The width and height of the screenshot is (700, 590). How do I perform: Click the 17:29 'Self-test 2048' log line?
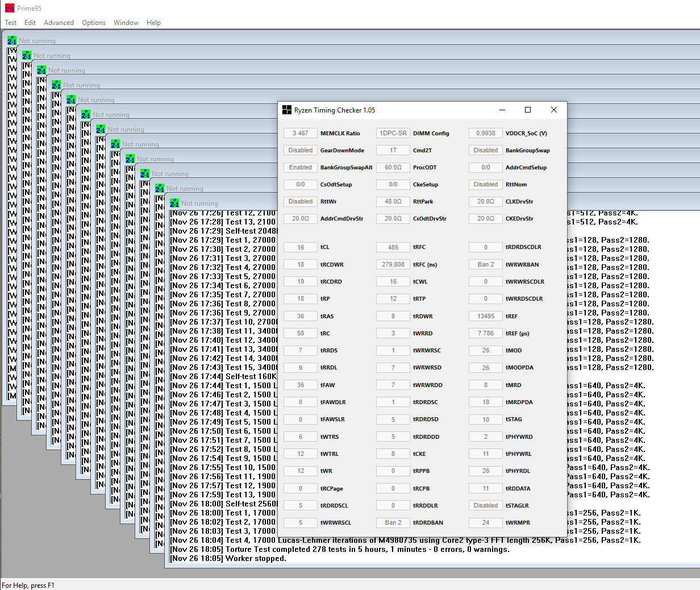click(224, 231)
